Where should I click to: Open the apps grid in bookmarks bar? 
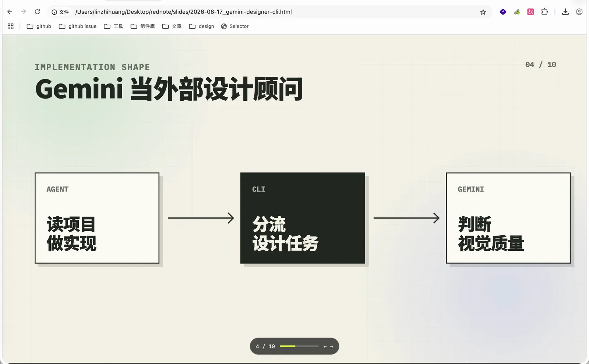click(11, 26)
